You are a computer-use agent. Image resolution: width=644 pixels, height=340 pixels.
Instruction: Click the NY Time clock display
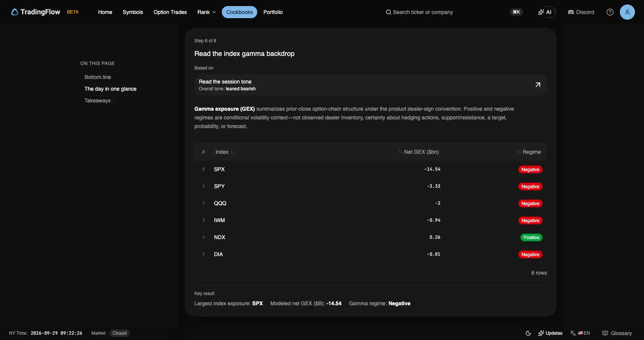(46, 333)
